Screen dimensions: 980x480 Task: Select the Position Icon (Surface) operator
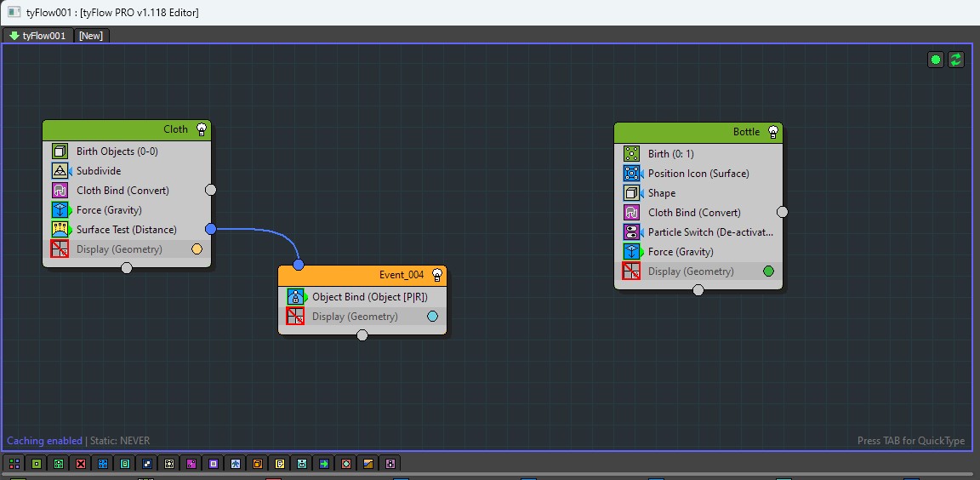698,173
